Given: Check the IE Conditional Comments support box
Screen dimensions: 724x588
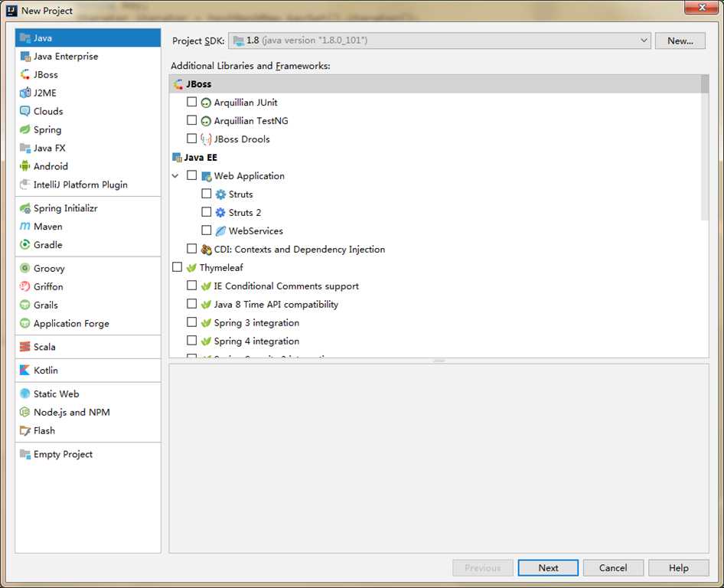Looking at the screenshot, I should (191, 285).
